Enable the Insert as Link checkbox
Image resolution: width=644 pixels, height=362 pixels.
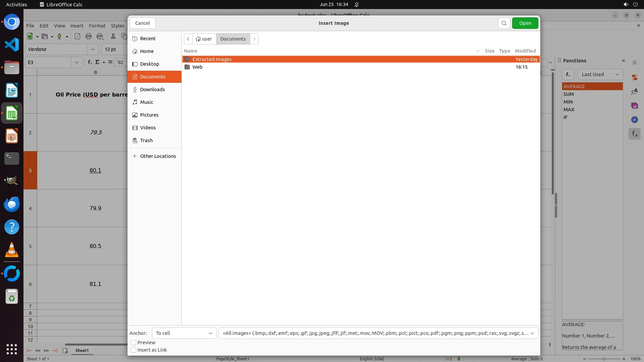(x=133, y=350)
